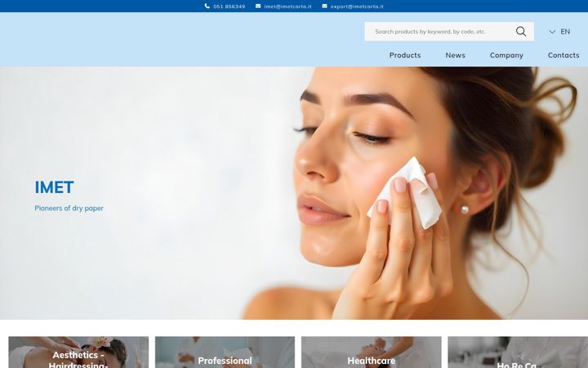The height and width of the screenshot is (368, 588).
Task: Open the Healthcare category card
Action: (x=372, y=352)
